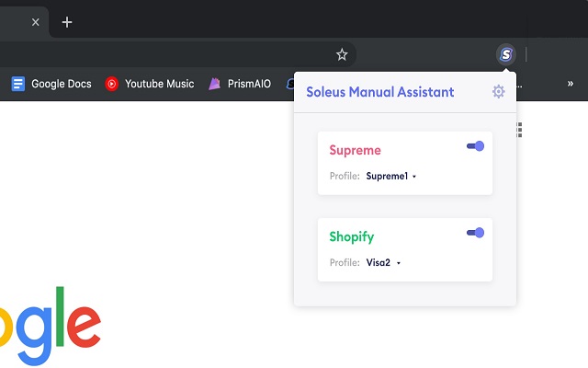
Task: Open the Google apps grid icon
Action: click(520, 131)
